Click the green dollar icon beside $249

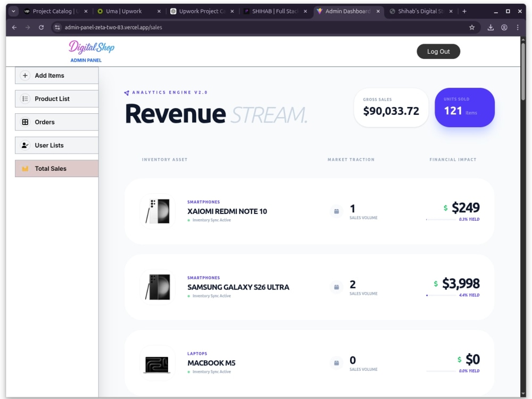pos(445,208)
